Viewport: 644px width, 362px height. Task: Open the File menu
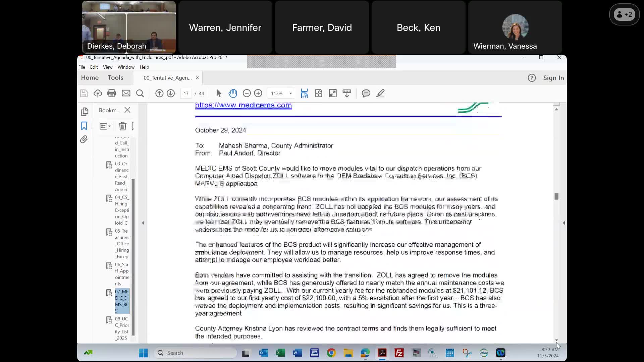(x=82, y=67)
